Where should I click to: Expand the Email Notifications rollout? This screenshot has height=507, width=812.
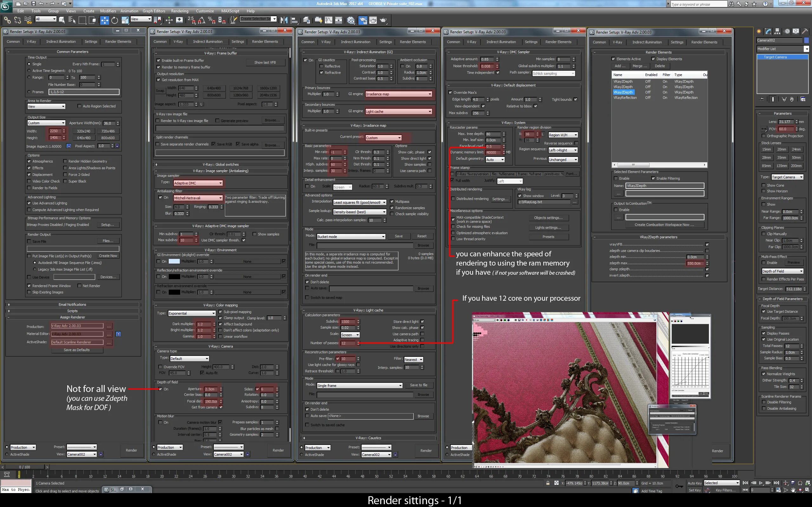tap(72, 305)
